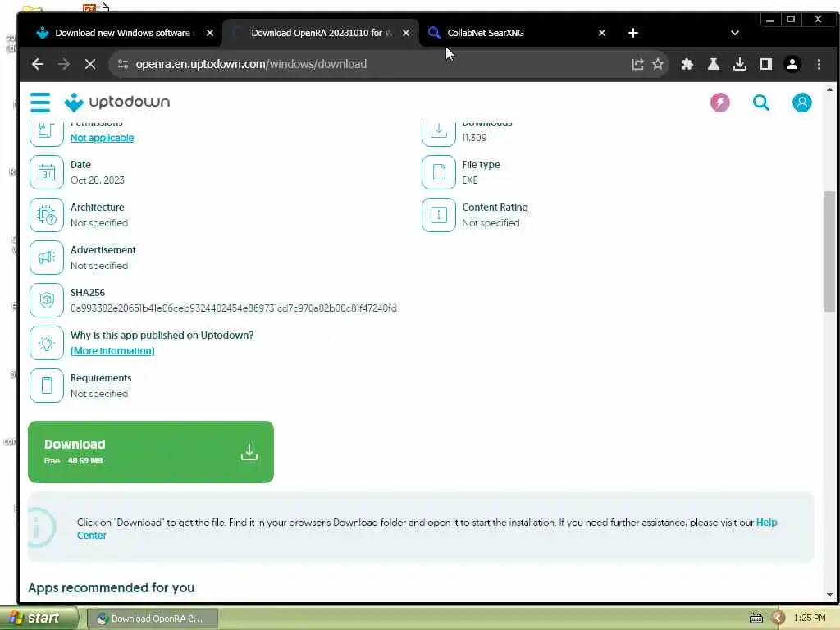
Task: Open the Windows Start menu
Action: [39, 619]
